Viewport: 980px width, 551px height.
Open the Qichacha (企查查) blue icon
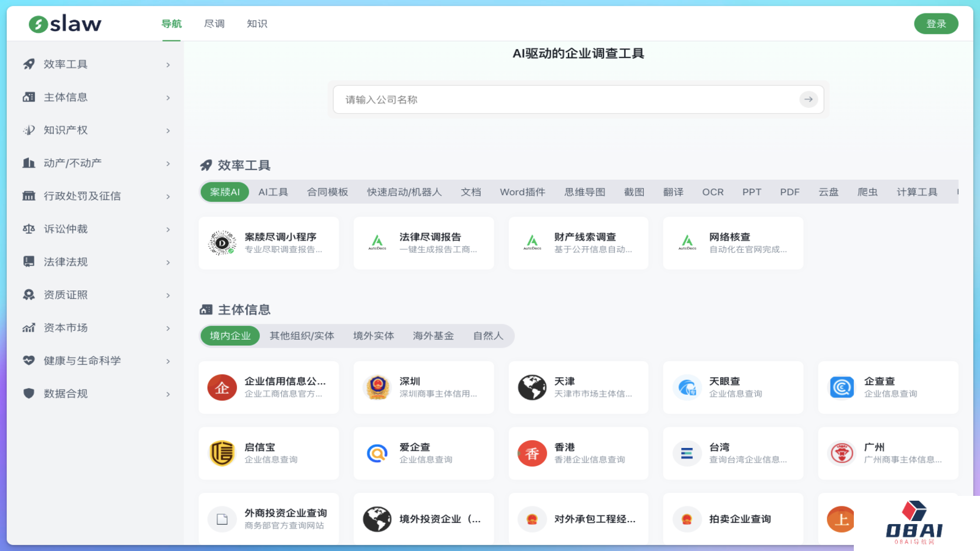pyautogui.click(x=842, y=388)
